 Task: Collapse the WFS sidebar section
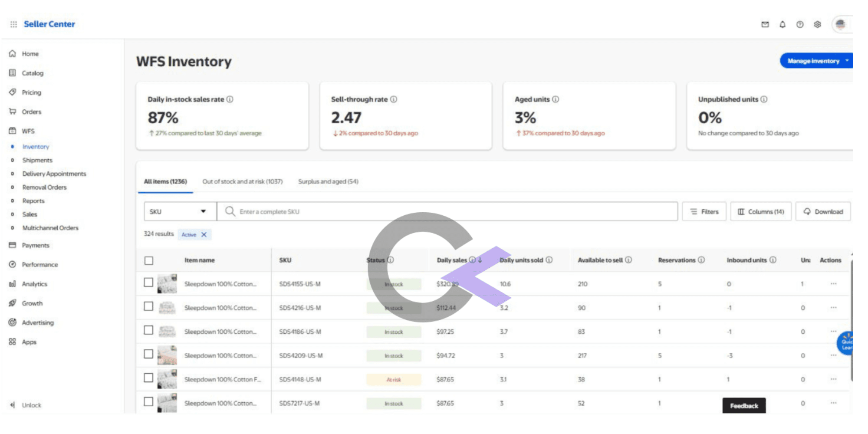[28, 131]
